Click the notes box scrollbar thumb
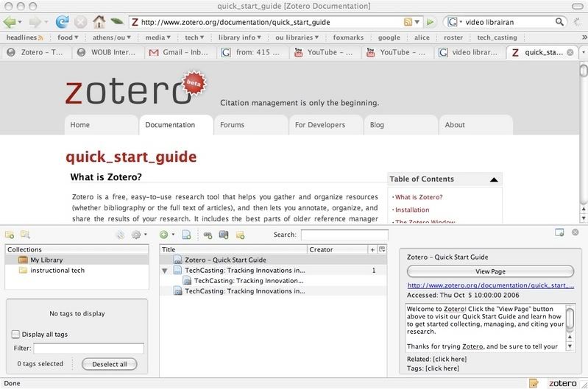Image resolution: width=588 pixels, height=389 pixels. coord(570,318)
